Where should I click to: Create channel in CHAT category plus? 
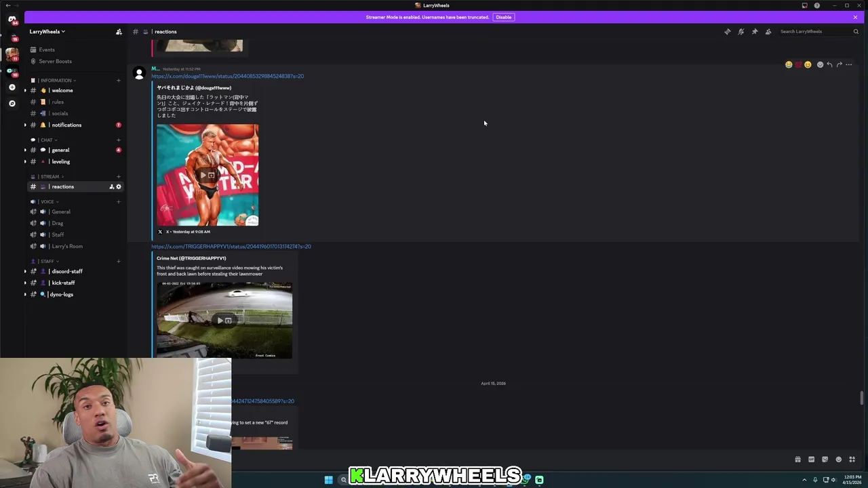pyautogui.click(x=119, y=140)
